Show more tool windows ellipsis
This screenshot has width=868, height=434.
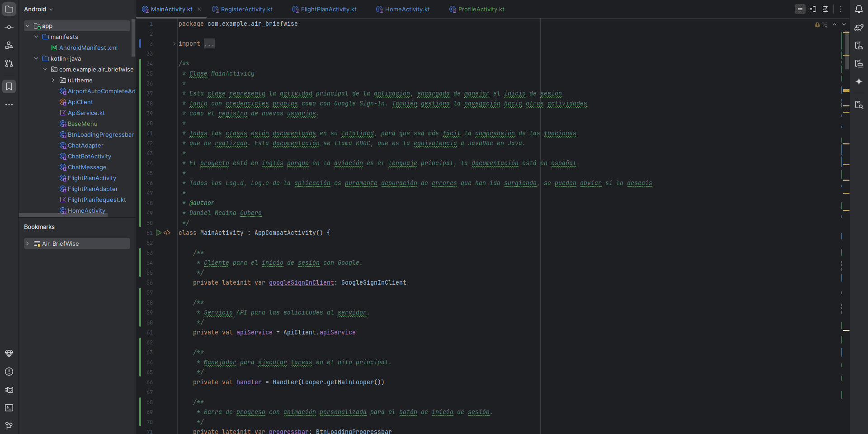[x=9, y=105]
